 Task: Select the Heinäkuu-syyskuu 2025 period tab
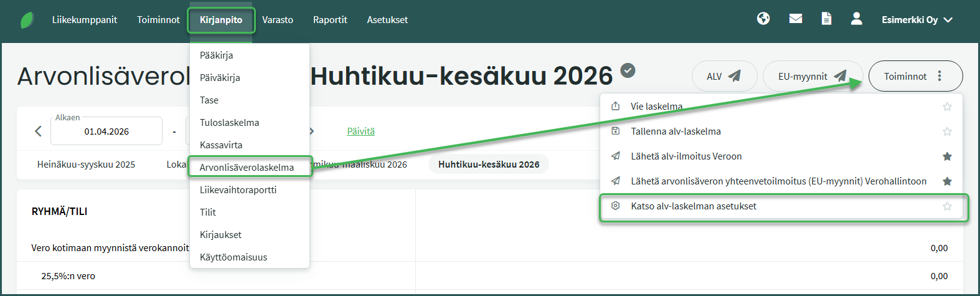tap(86, 165)
